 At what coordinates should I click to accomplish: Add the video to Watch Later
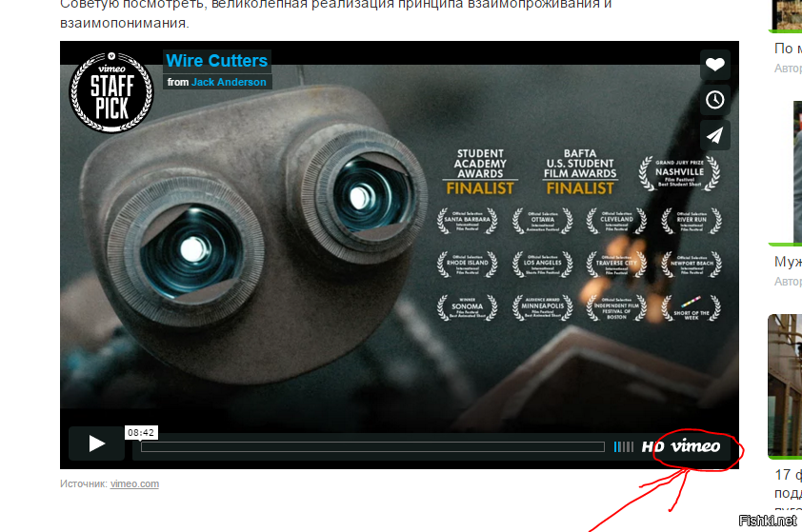click(x=714, y=100)
